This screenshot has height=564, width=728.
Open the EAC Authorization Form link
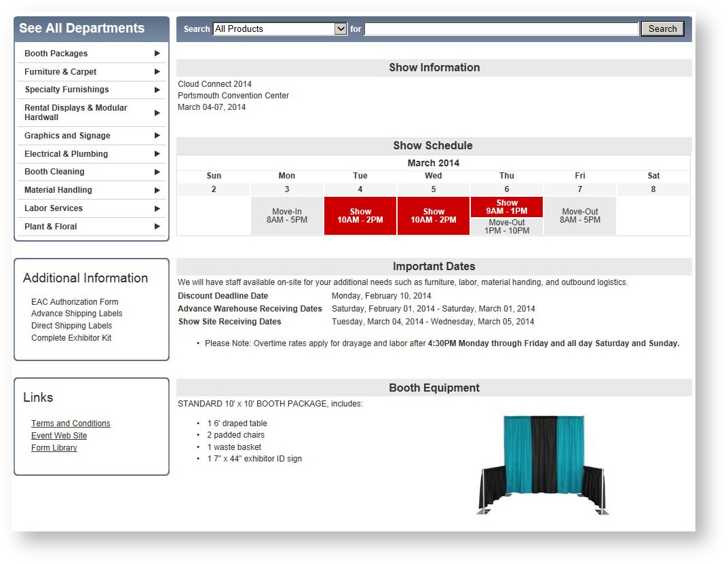[75, 302]
